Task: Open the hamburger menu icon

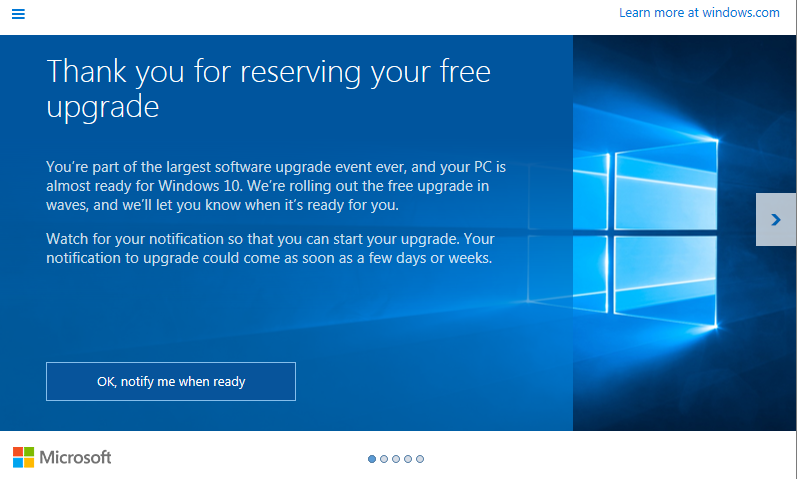Action: point(18,14)
